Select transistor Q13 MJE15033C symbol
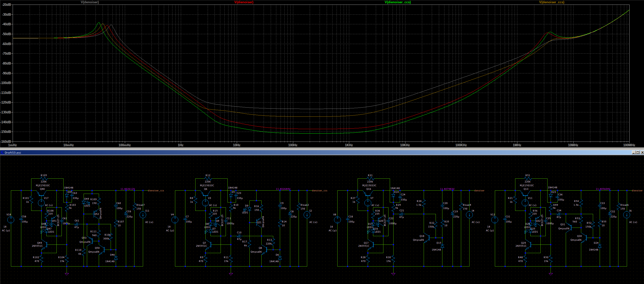Screen dimensions: 644x284 pos(525,193)
